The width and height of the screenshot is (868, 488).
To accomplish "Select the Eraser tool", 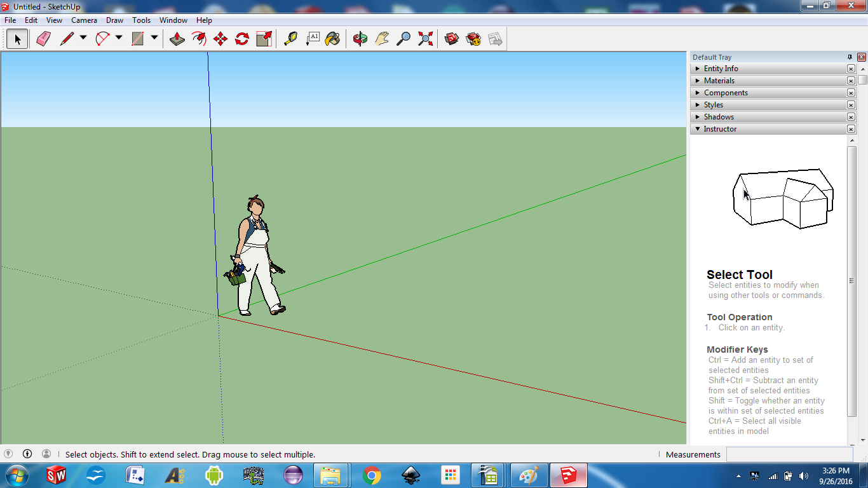I will (x=43, y=39).
